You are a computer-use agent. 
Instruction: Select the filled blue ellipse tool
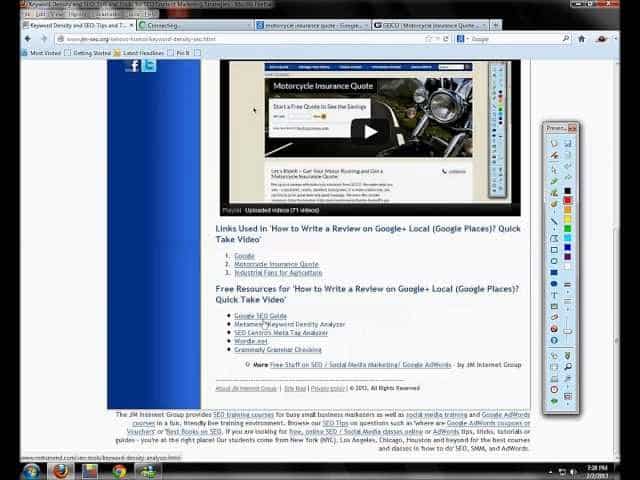[554, 284]
